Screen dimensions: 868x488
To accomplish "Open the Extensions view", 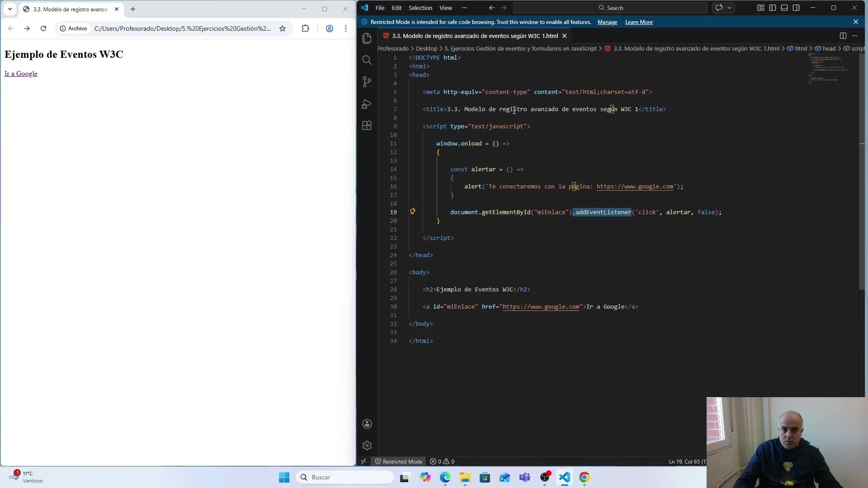I will point(367,126).
